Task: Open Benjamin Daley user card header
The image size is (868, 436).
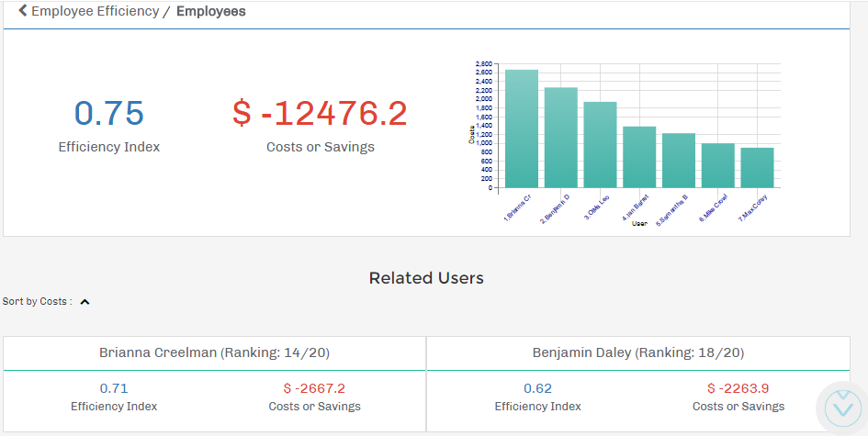Action: tap(638, 352)
